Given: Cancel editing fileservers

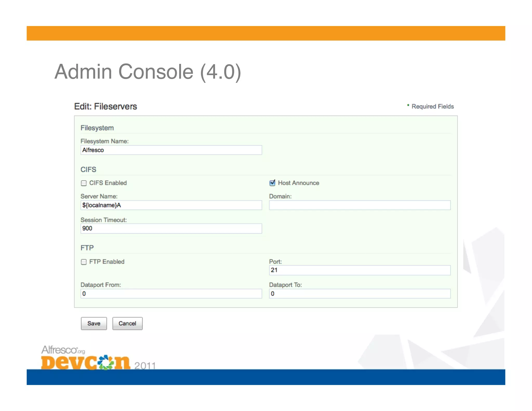Looking at the screenshot, I should (127, 323).
